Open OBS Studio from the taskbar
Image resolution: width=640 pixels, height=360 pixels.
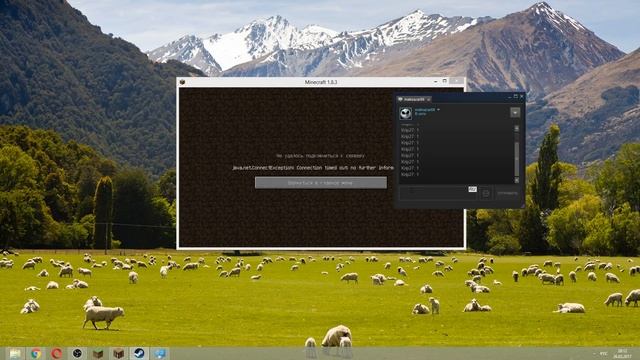[77, 353]
